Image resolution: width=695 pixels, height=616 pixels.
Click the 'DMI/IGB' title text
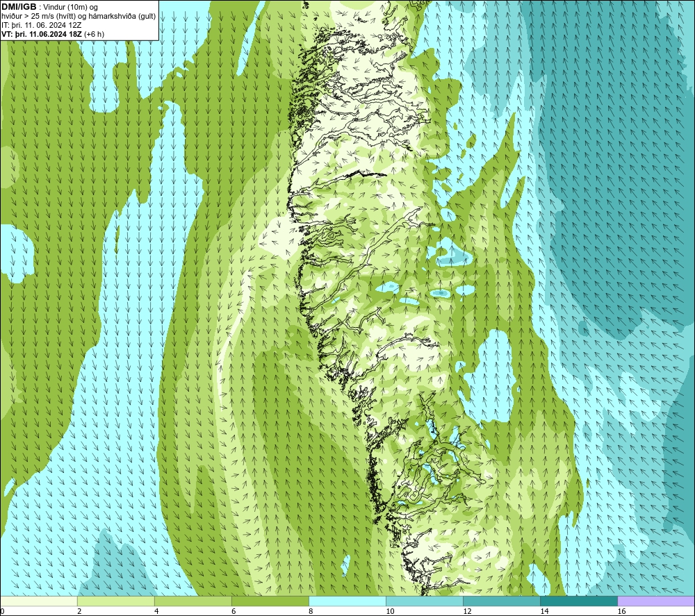point(19,7)
